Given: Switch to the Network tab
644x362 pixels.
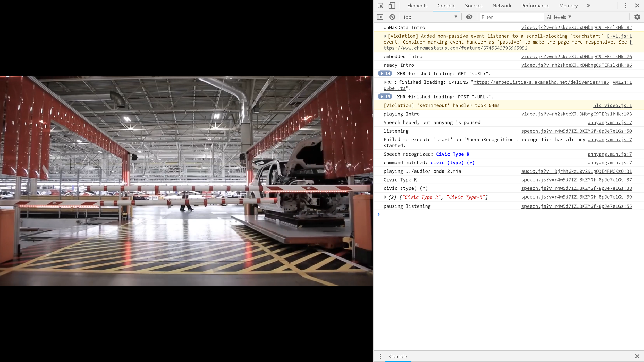Looking at the screenshot, I should (x=502, y=6).
